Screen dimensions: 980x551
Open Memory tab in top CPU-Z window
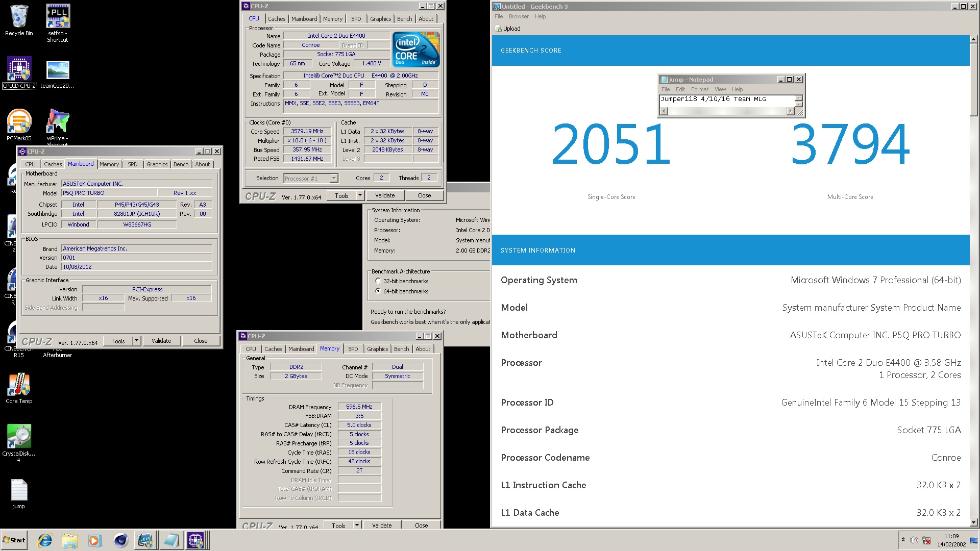coord(333,19)
